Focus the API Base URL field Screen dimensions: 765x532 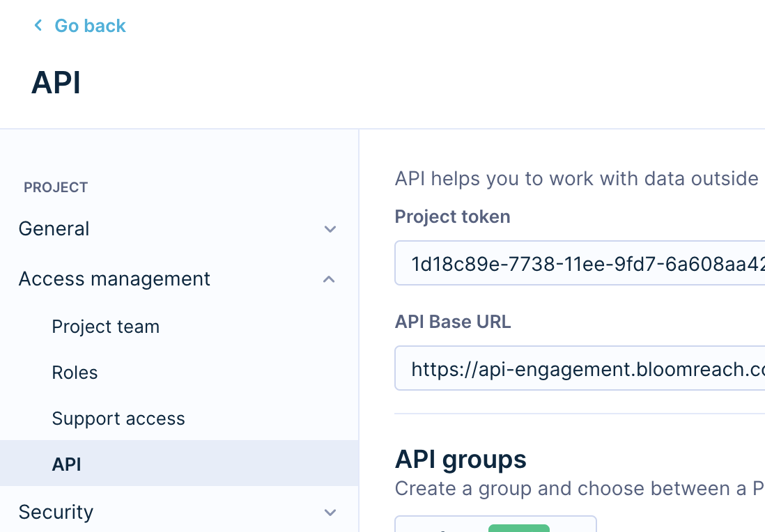pyautogui.click(x=580, y=368)
